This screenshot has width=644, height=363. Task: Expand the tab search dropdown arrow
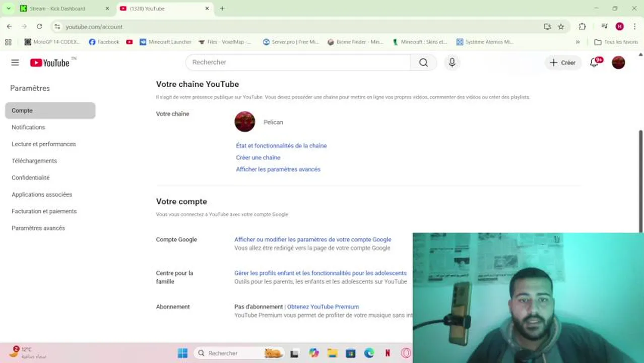pyautogui.click(x=9, y=9)
